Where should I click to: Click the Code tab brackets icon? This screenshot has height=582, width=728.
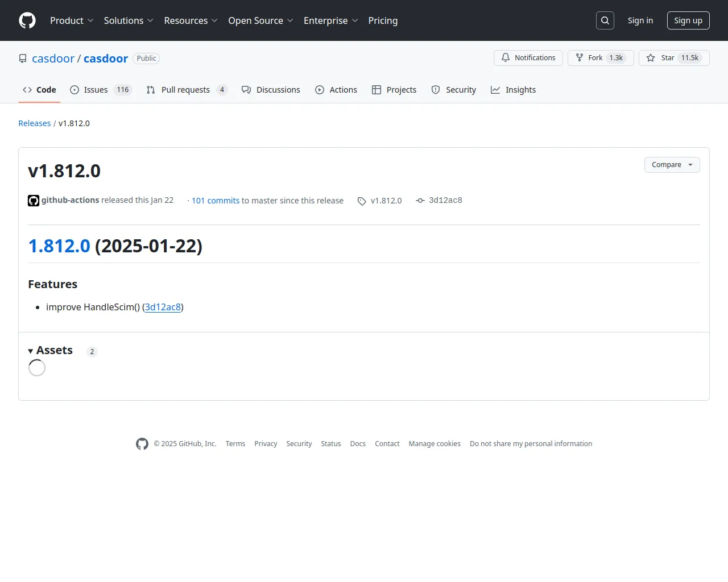click(27, 90)
